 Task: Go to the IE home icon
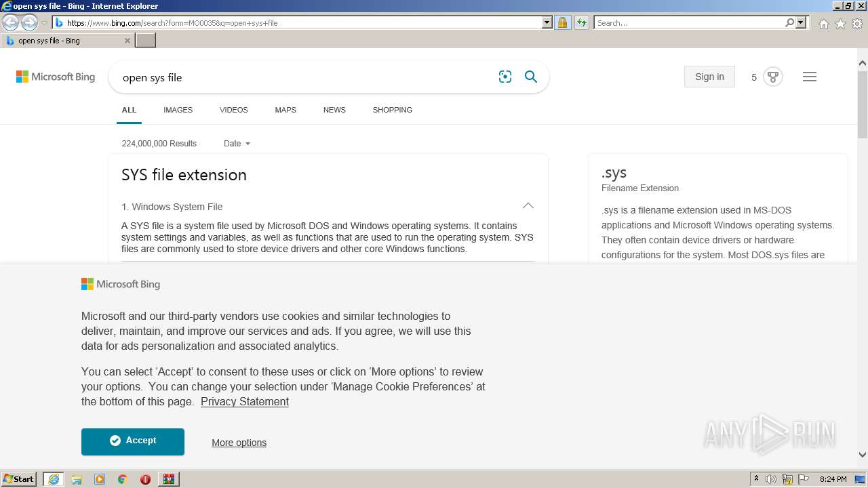(823, 24)
